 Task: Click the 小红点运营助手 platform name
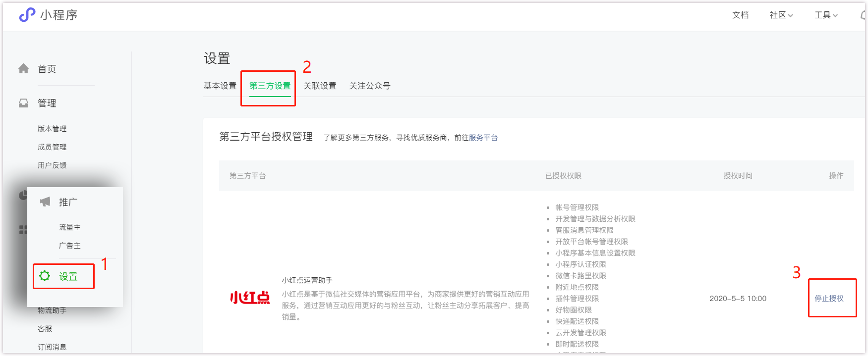tap(307, 280)
